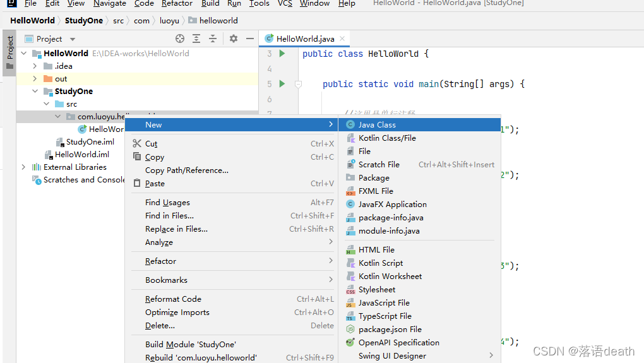Click the TypeScript File icon

coord(350,316)
